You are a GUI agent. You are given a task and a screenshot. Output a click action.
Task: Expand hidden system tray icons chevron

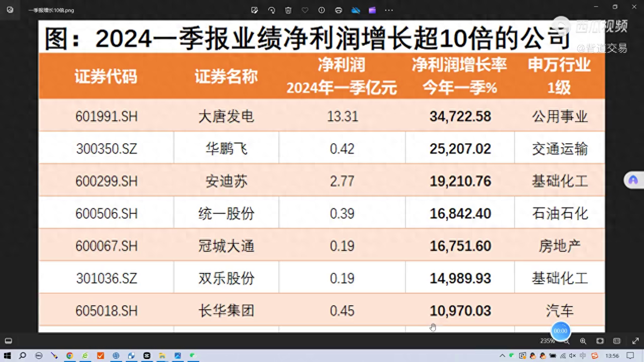pyautogui.click(x=502, y=356)
